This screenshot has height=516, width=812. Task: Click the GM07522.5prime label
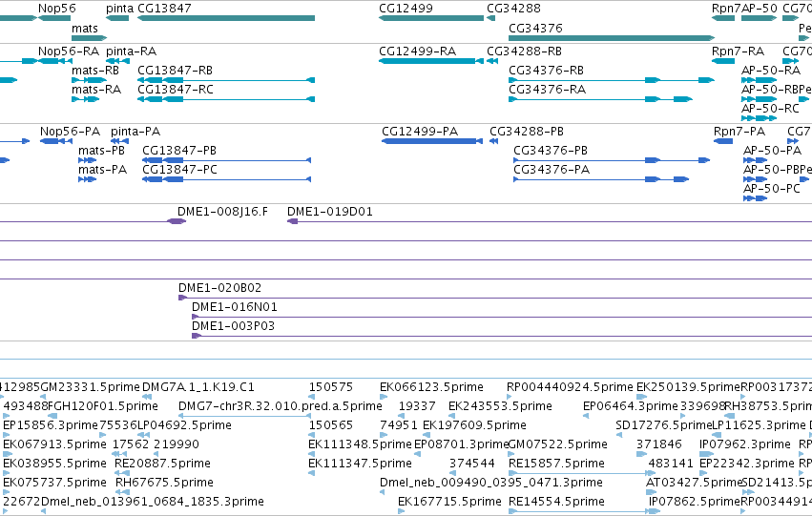click(558, 444)
